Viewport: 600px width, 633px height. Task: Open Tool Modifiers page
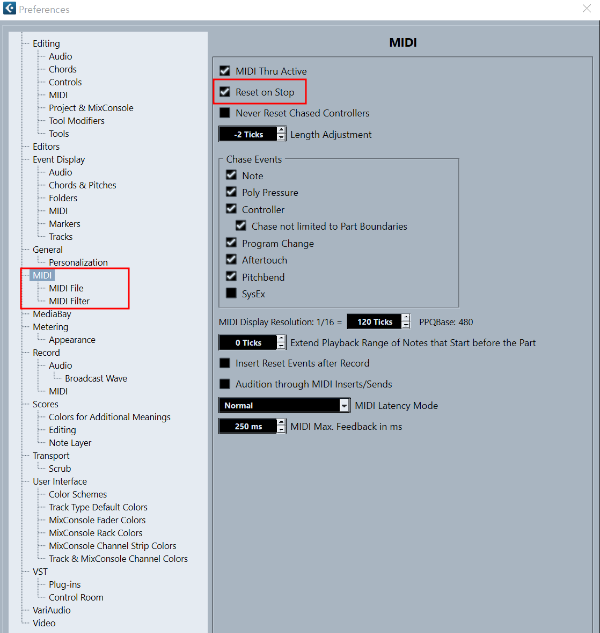tap(76, 121)
